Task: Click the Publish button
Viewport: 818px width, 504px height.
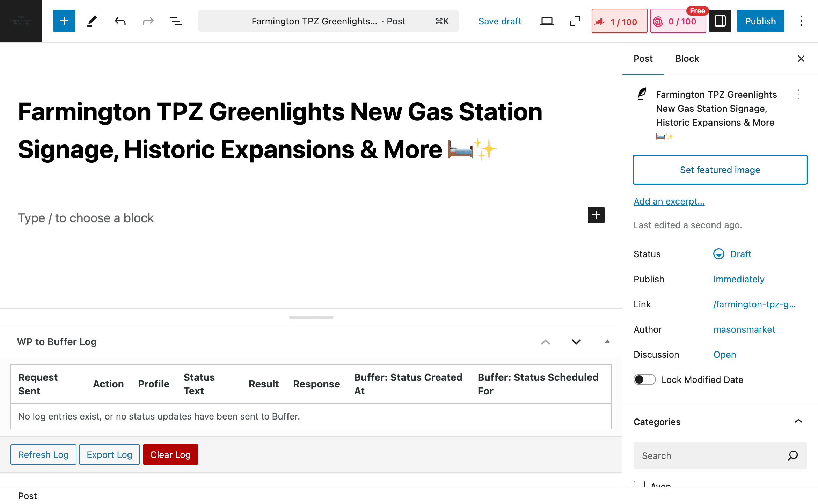Action: tap(760, 21)
